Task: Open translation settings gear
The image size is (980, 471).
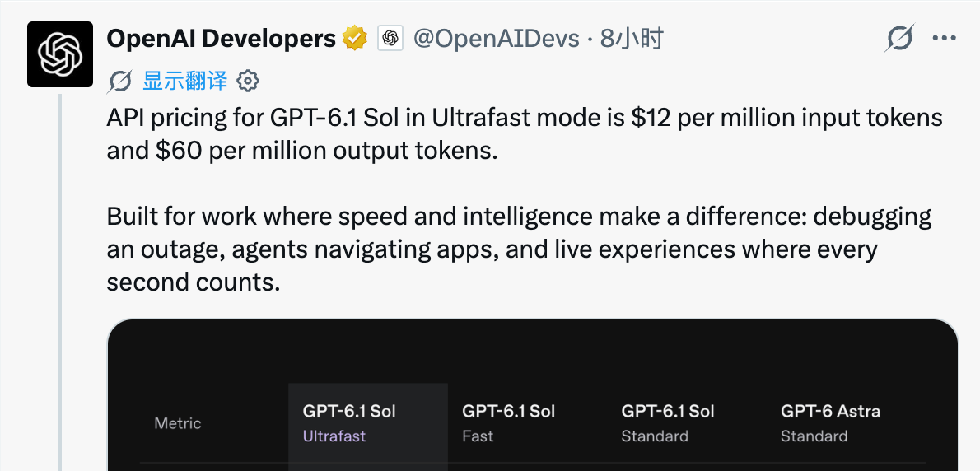Action: 248,82
